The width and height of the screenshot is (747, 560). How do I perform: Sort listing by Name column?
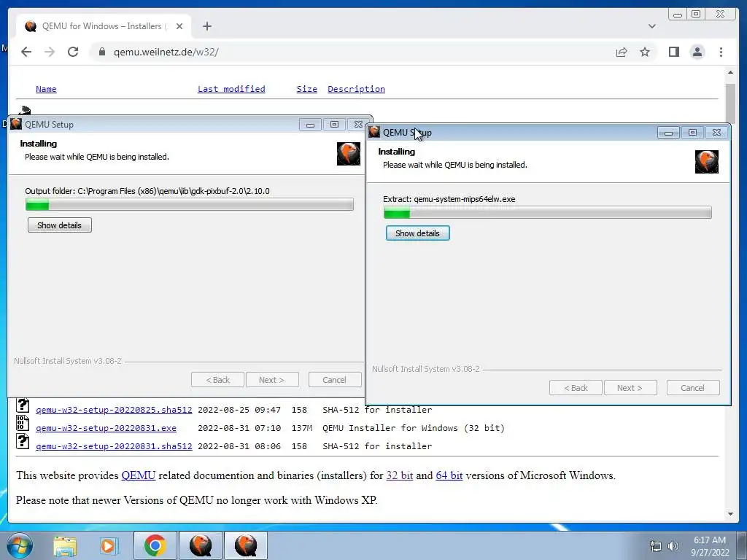tap(46, 89)
